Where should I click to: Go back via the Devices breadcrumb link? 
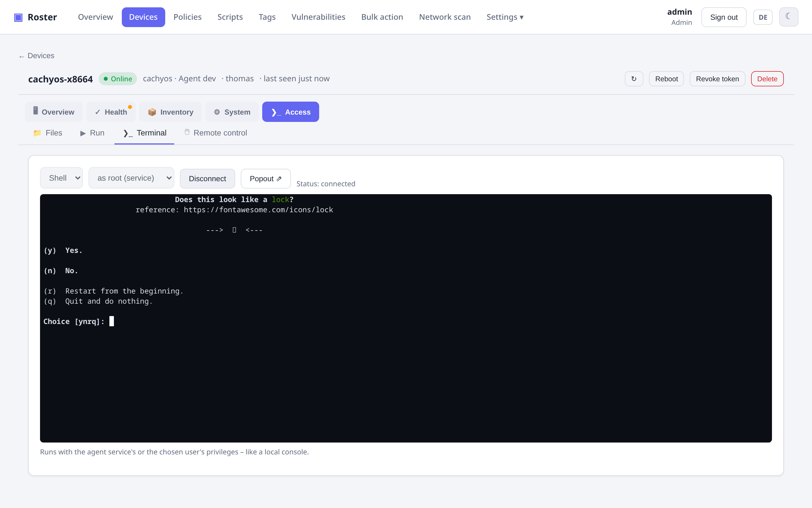click(x=37, y=56)
